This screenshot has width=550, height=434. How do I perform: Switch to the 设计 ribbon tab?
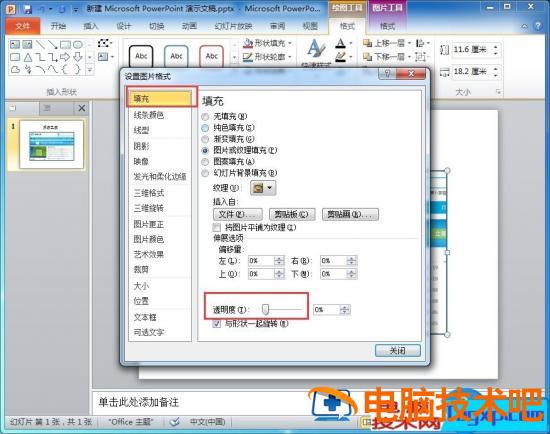coord(123,26)
